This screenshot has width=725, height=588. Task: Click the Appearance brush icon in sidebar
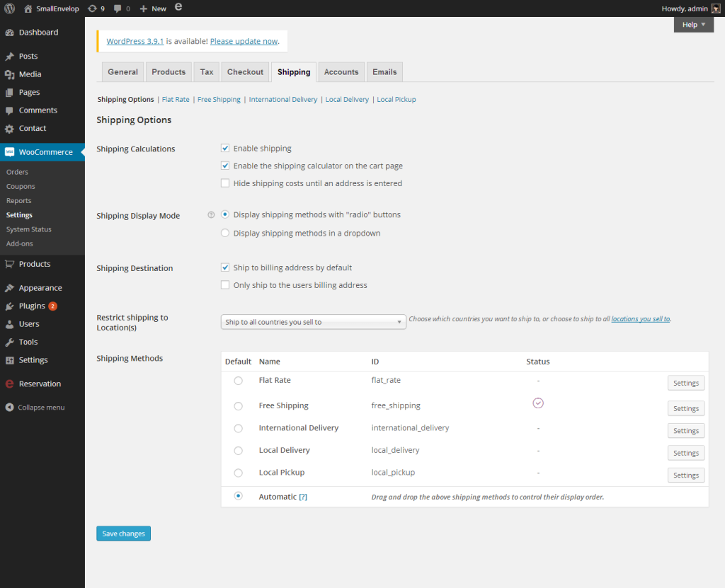tap(9, 288)
